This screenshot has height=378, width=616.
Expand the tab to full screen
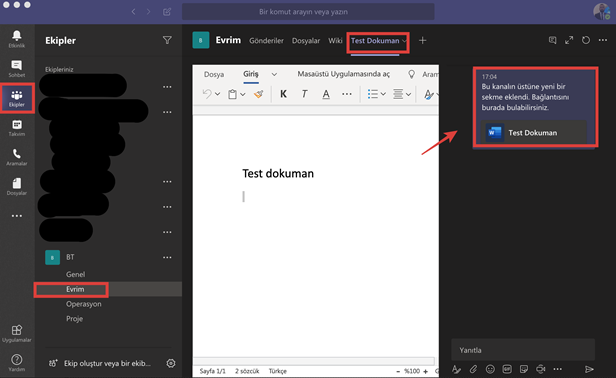point(569,40)
